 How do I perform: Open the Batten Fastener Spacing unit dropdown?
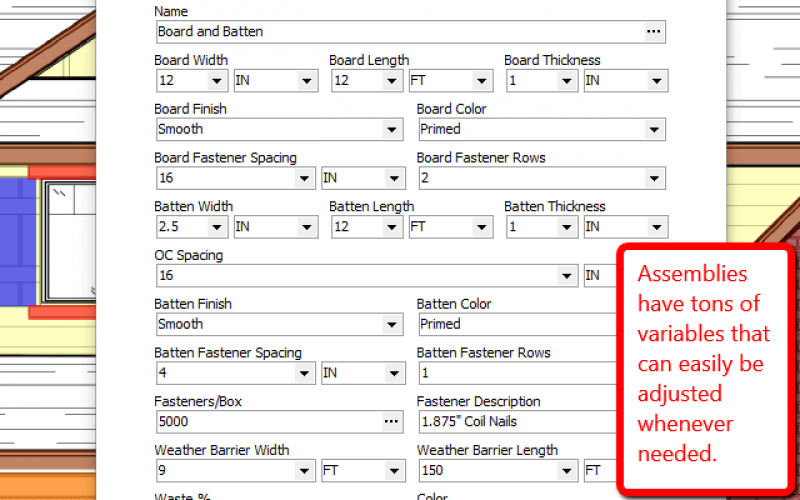pos(394,373)
